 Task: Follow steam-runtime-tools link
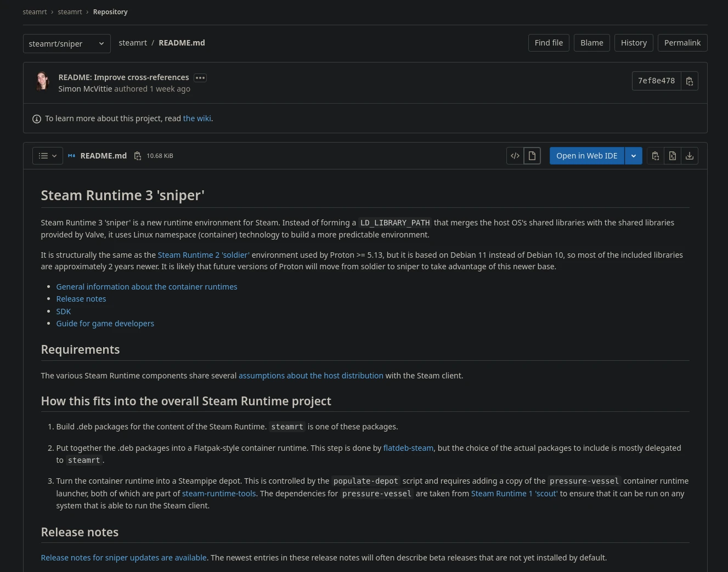click(219, 494)
